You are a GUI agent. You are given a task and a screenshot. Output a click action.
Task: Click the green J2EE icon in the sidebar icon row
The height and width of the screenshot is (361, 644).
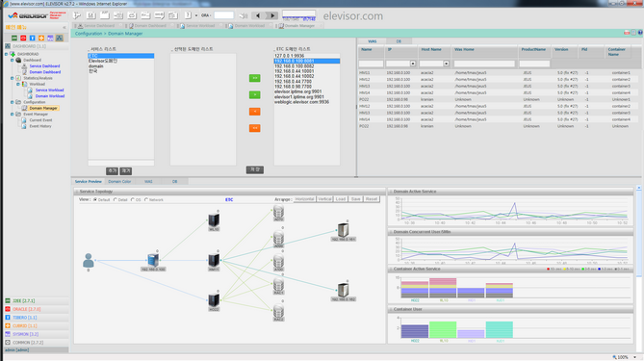pos(14,38)
